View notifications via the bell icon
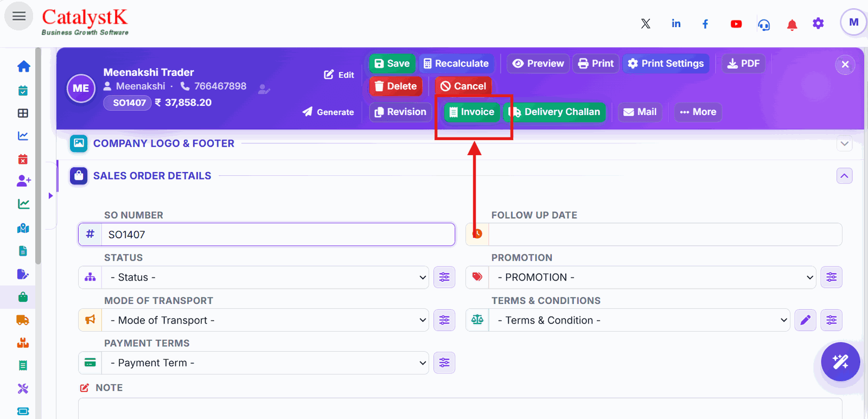868x419 pixels. pyautogui.click(x=792, y=24)
